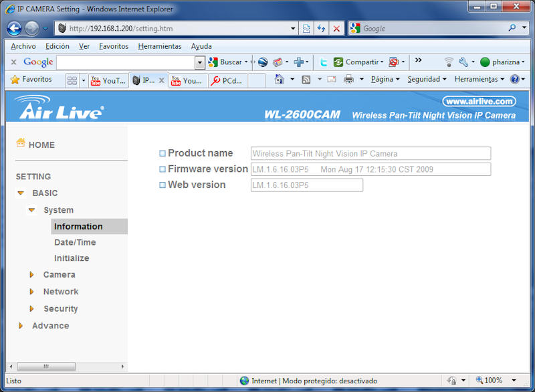Open the address bar history dropdown

[x=293, y=29]
